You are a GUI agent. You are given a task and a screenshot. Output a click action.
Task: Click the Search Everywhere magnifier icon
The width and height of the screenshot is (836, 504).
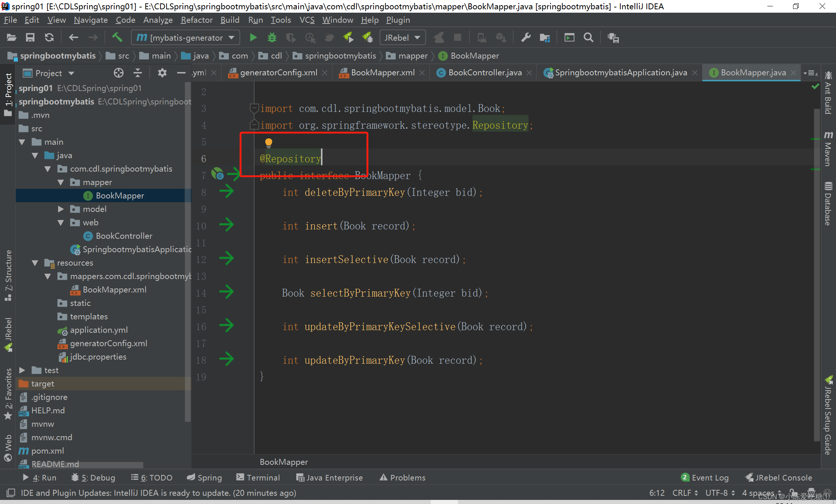pyautogui.click(x=589, y=38)
